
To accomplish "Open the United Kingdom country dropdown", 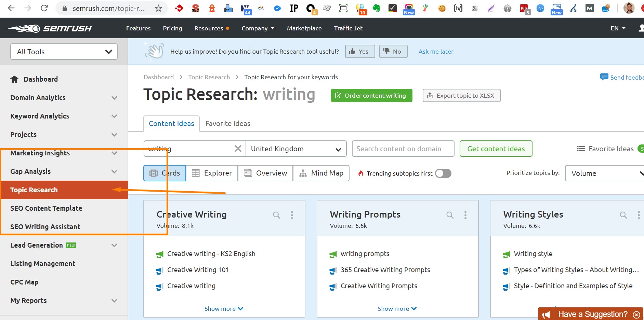I will click(x=296, y=149).
